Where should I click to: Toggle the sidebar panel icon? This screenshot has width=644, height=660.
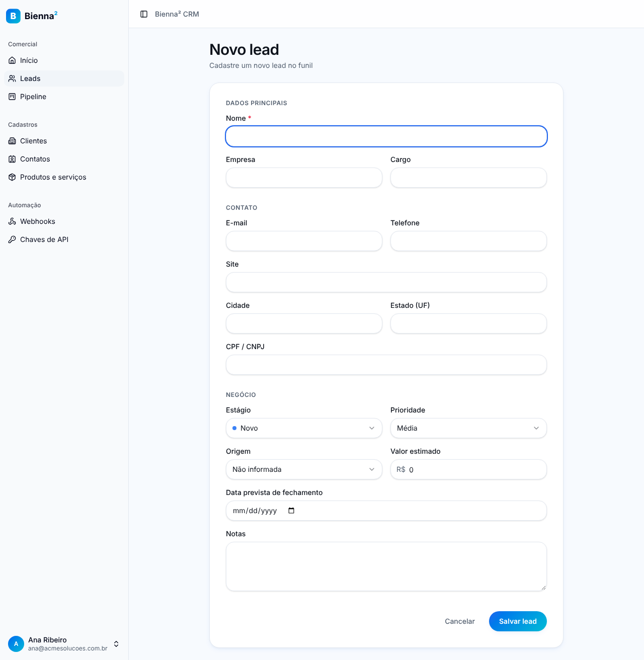[144, 14]
